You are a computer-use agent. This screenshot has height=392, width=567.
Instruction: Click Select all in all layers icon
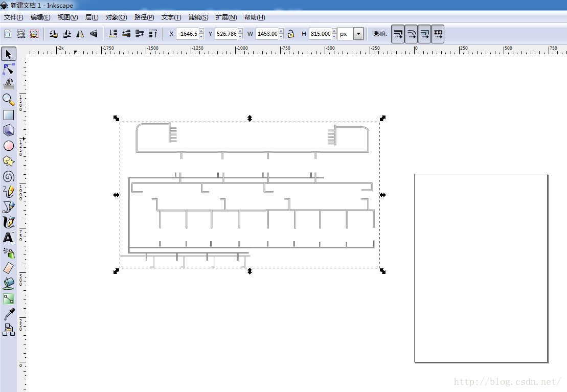[21, 34]
